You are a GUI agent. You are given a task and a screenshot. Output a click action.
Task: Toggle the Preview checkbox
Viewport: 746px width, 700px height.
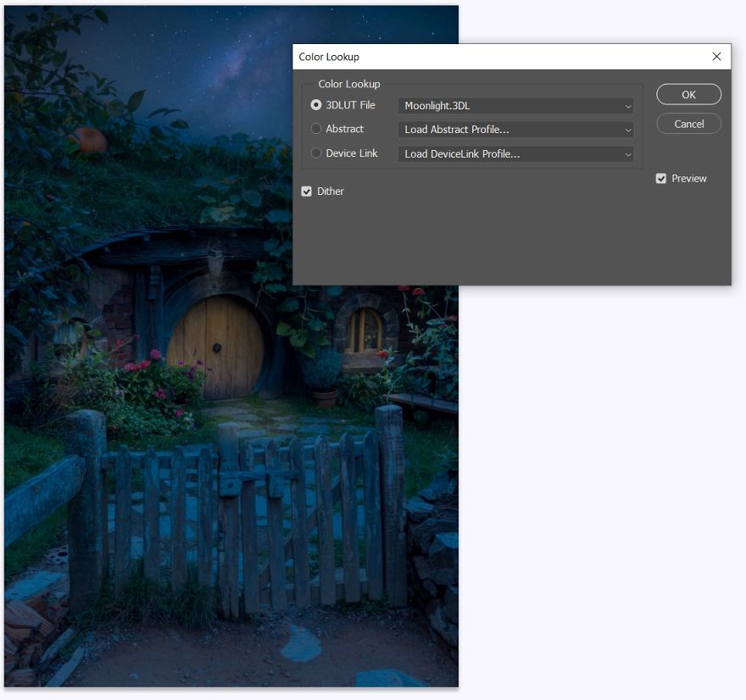[x=661, y=178]
